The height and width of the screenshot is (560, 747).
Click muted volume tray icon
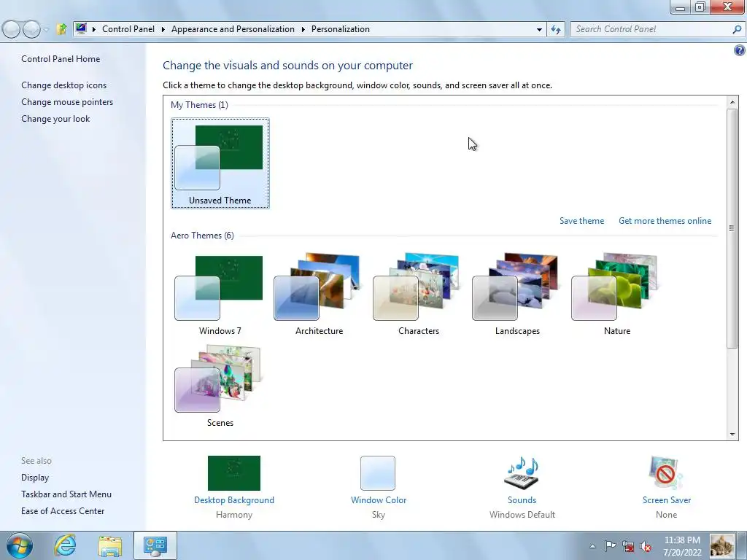(646, 546)
